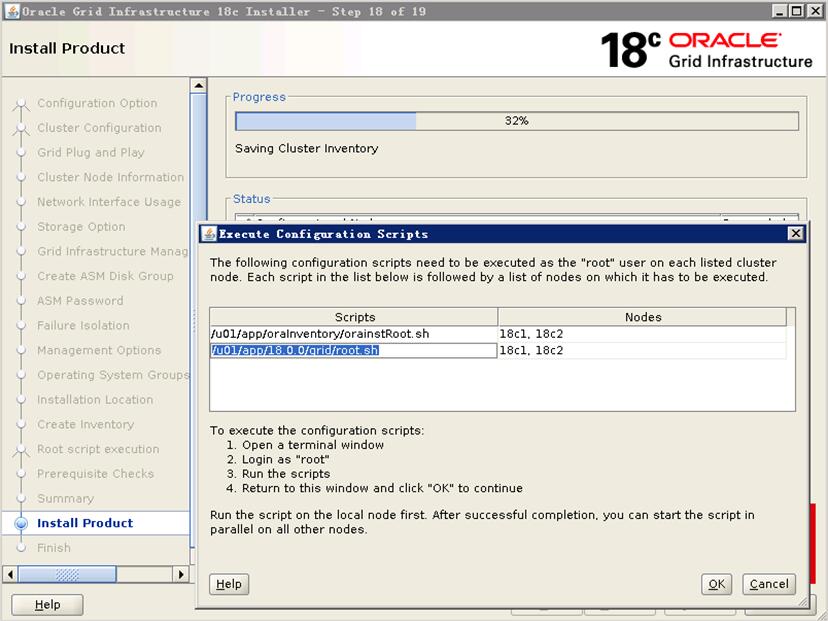Image resolution: width=828 pixels, height=621 pixels.
Task: Close the Oracle Grid Infrastructure installer window
Action: tap(815, 11)
